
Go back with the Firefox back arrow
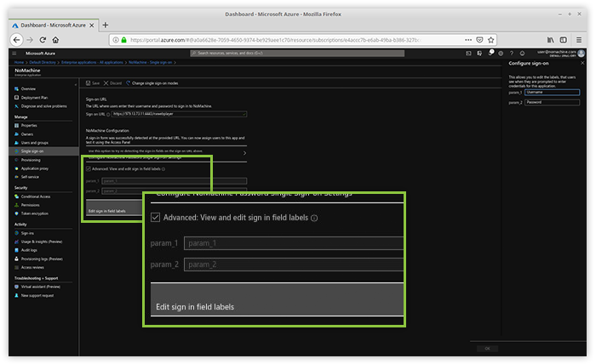click(x=16, y=40)
